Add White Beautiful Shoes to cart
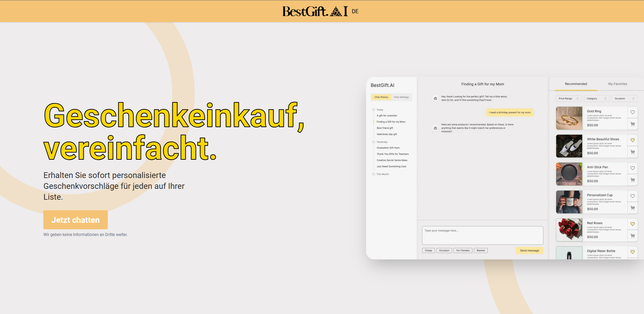The height and width of the screenshot is (314, 644). 632,152
